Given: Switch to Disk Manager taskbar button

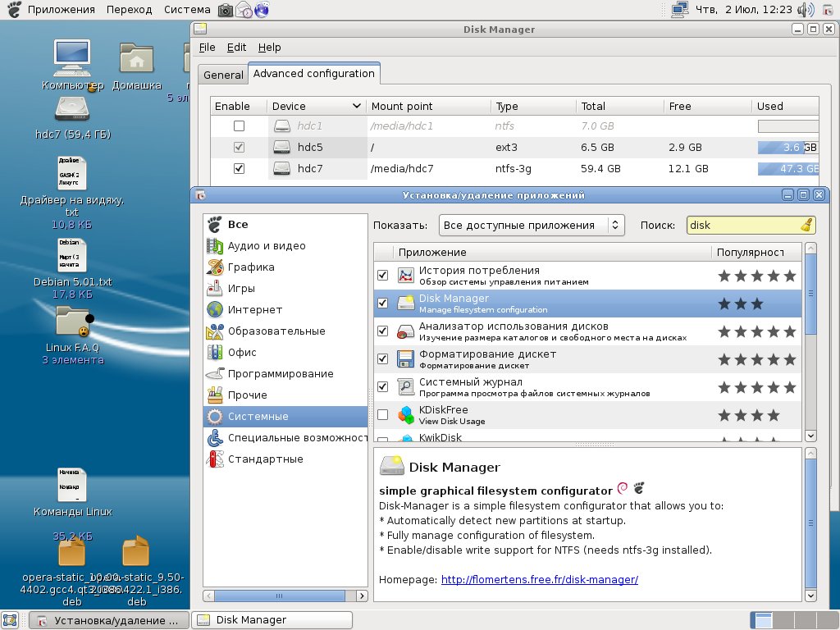Looking at the screenshot, I should [272, 620].
